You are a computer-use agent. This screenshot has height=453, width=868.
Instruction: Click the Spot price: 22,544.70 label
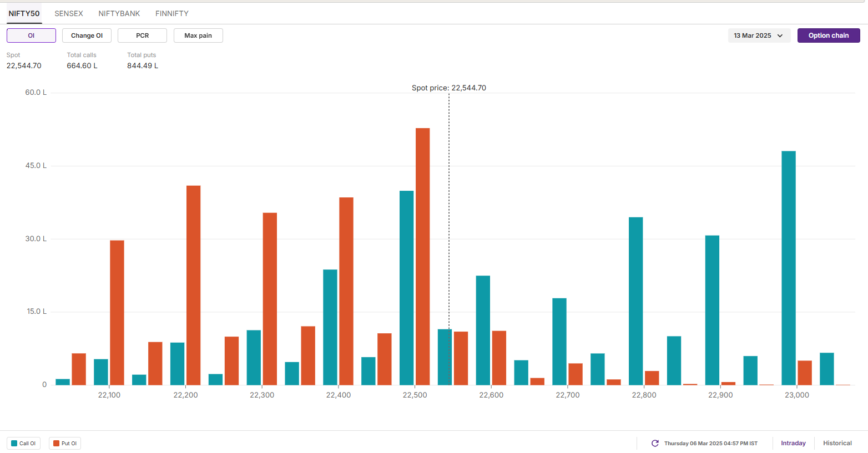point(449,88)
